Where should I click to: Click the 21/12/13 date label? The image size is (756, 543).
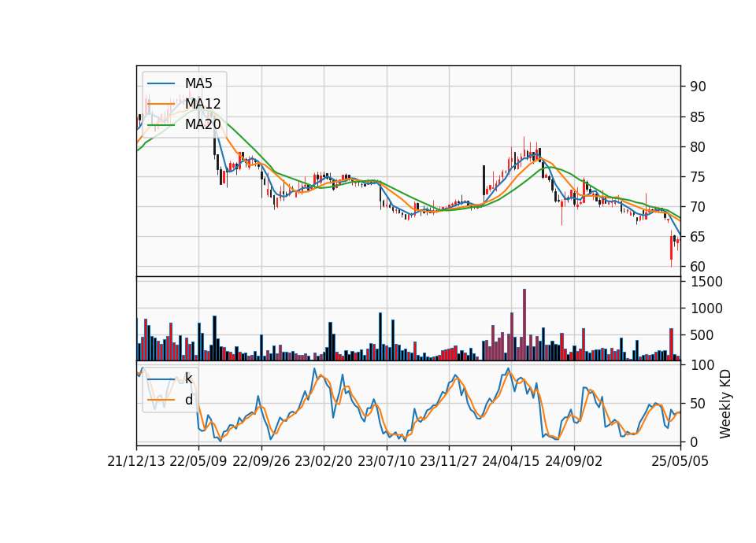pyautogui.click(x=136, y=461)
